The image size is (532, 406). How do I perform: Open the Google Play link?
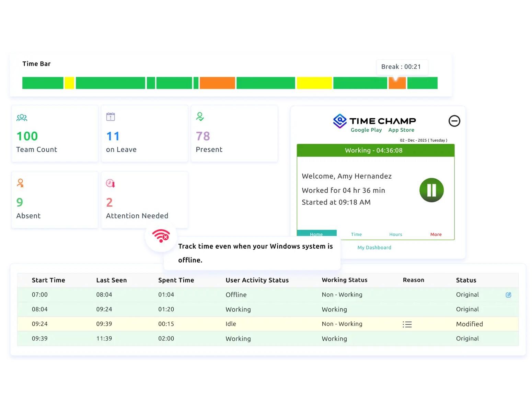(366, 130)
